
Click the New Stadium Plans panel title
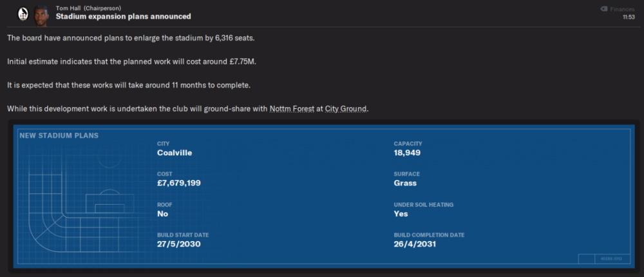click(x=59, y=135)
